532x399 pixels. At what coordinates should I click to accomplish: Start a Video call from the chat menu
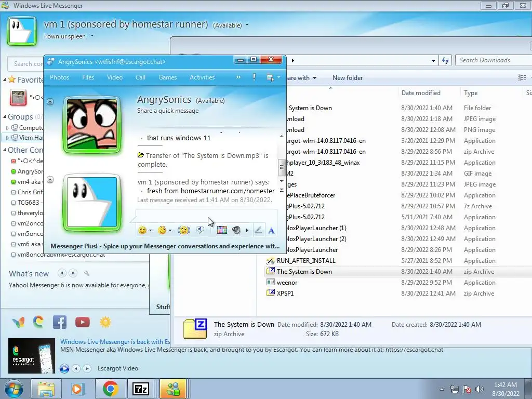coord(115,77)
